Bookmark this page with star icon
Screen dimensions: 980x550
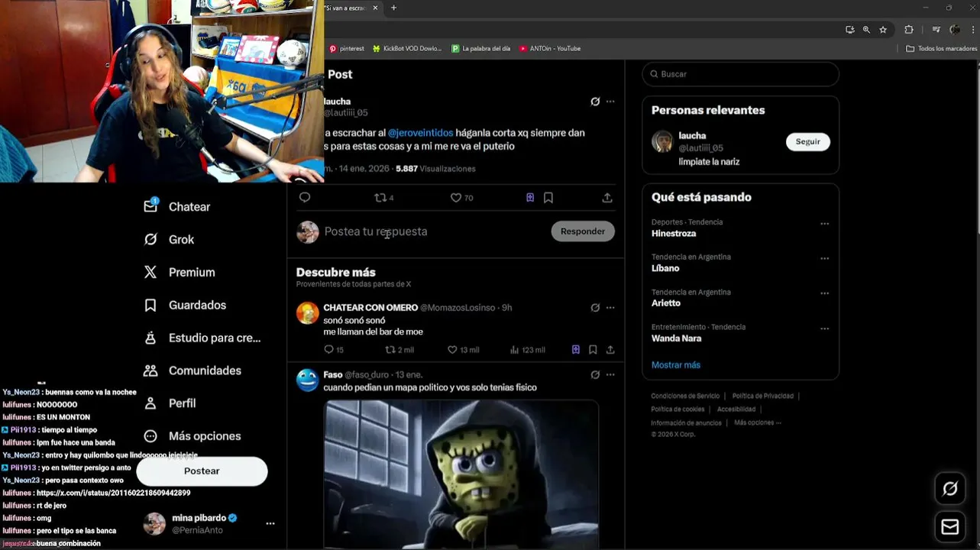[x=883, y=30]
